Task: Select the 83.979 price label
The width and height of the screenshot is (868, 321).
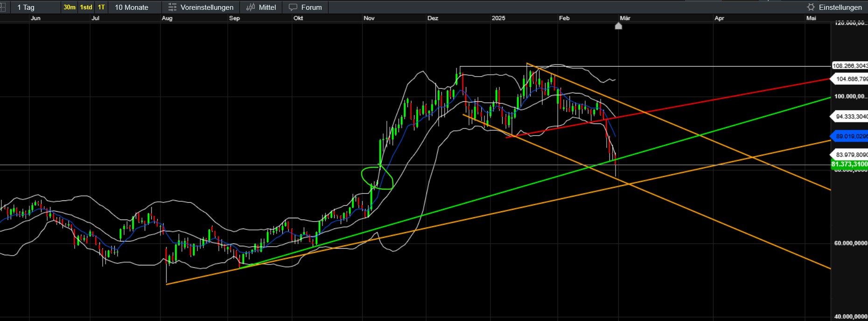Action: [x=850, y=155]
